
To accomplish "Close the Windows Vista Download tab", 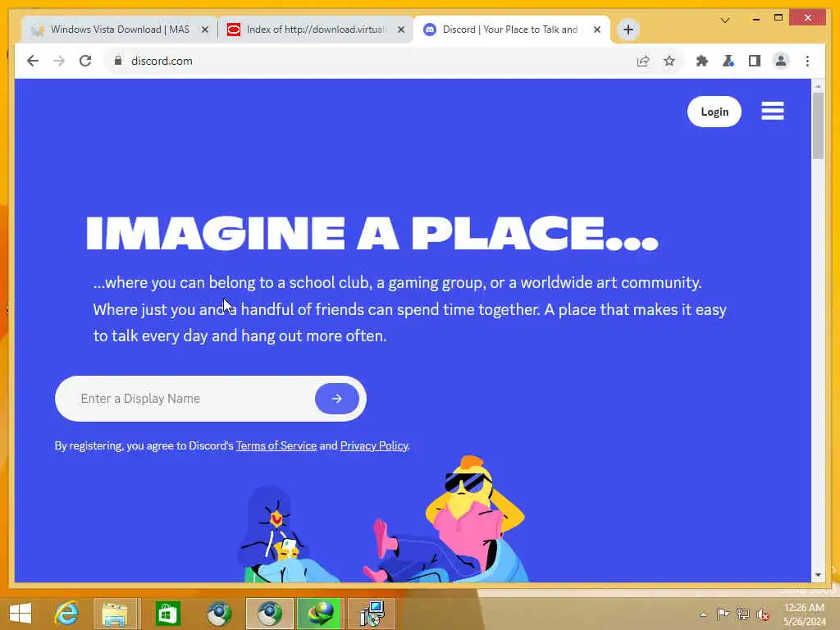I will pyautogui.click(x=204, y=30).
